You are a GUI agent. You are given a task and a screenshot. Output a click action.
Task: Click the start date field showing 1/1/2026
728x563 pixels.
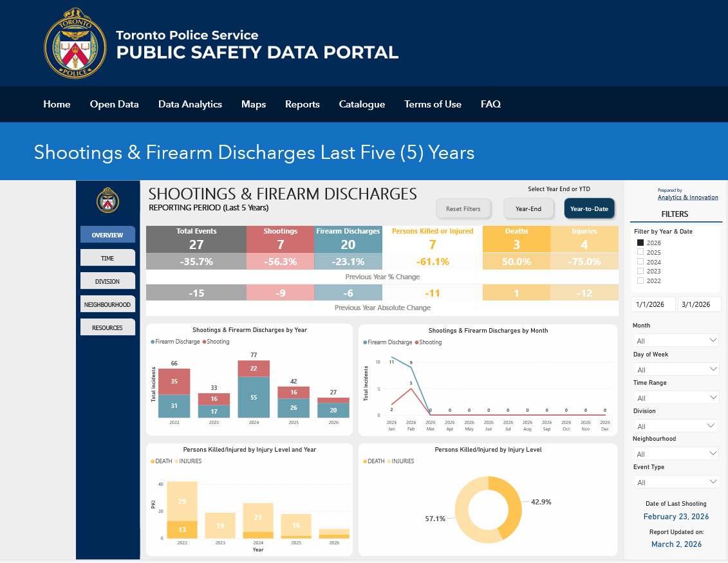tap(653, 304)
